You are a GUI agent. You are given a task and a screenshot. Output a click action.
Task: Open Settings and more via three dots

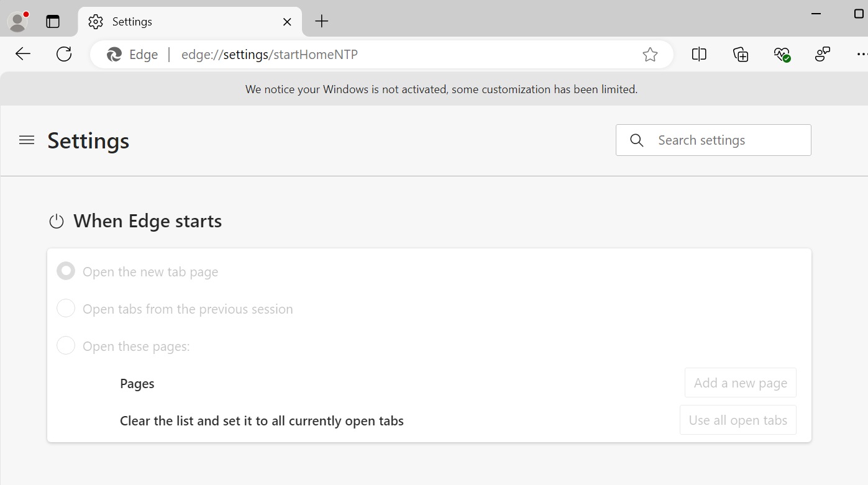point(862,54)
